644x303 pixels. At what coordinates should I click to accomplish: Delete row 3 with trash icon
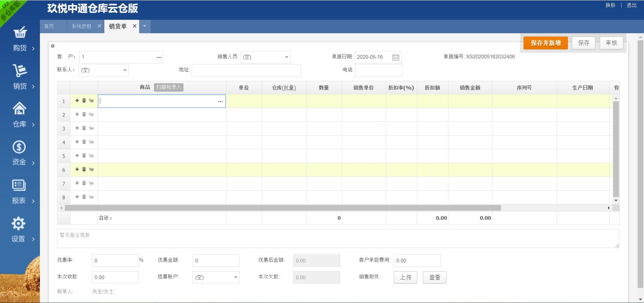pos(84,128)
